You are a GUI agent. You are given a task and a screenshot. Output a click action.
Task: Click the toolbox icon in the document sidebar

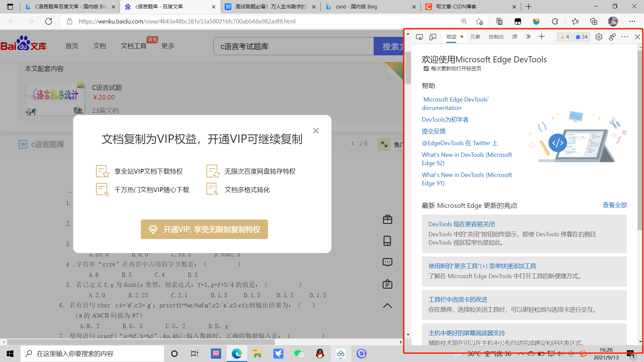(387, 219)
